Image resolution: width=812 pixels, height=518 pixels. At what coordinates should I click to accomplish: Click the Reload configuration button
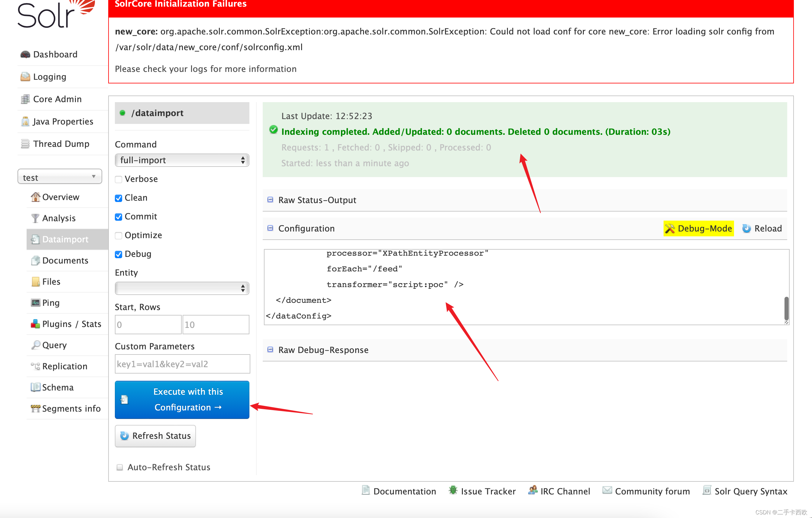point(762,228)
